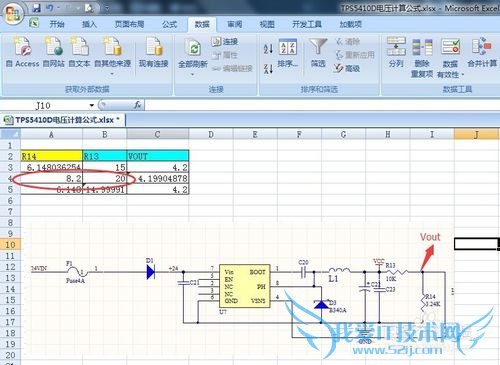Open the 自其他来源 import options

[x=112, y=55]
